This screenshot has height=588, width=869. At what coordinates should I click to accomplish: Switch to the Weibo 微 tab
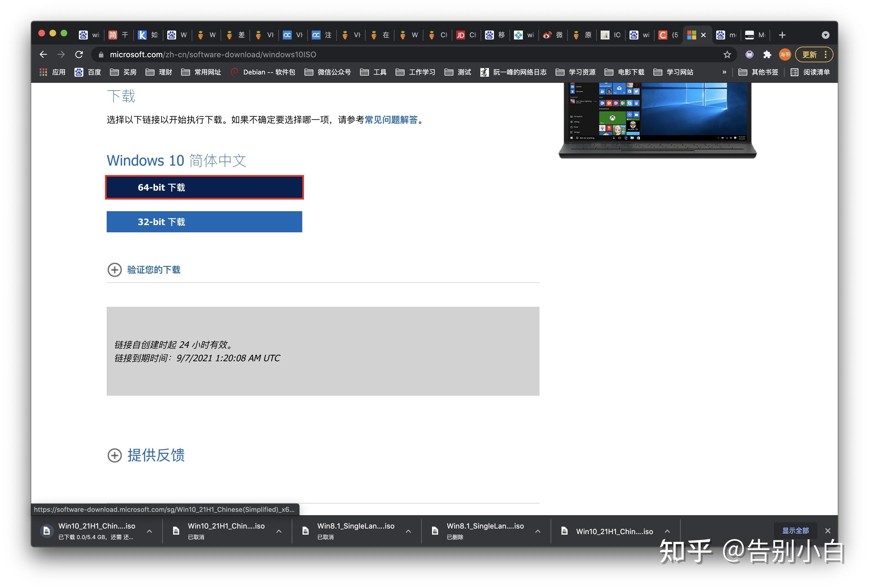click(553, 35)
